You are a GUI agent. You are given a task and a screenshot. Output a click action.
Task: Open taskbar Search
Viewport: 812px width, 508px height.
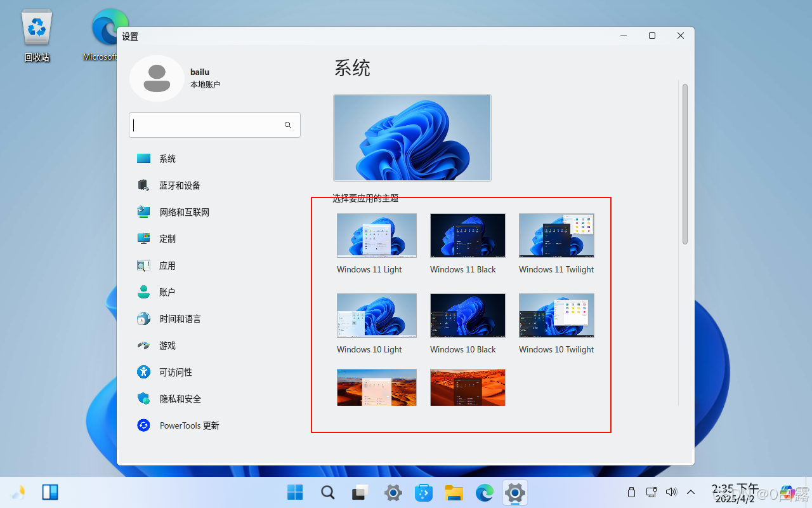coord(327,492)
